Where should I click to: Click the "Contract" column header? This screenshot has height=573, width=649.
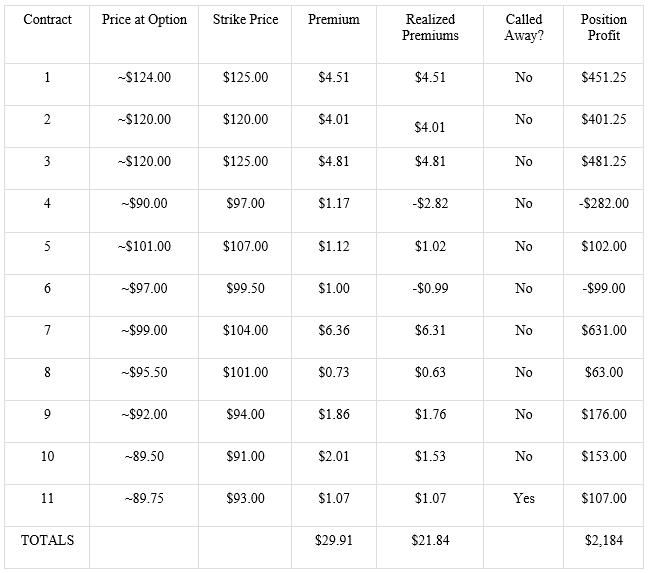tap(47, 20)
